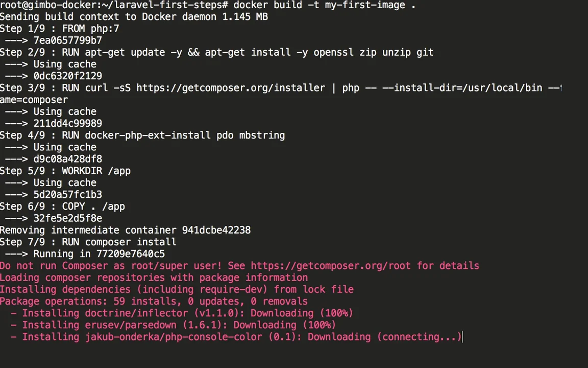The width and height of the screenshot is (588, 368).
Task: Click the Step 2/9 apt-get update line
Action: pos(217,52)
